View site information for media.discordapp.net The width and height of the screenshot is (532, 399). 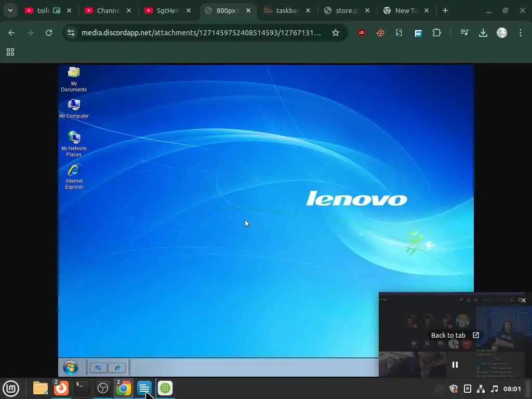click(x=71, y=33)
